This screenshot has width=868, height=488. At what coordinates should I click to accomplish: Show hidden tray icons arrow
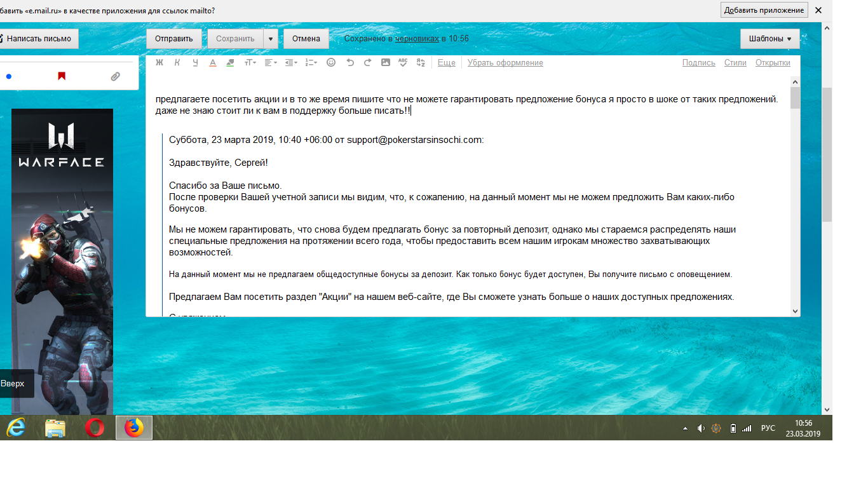(685, 428)
